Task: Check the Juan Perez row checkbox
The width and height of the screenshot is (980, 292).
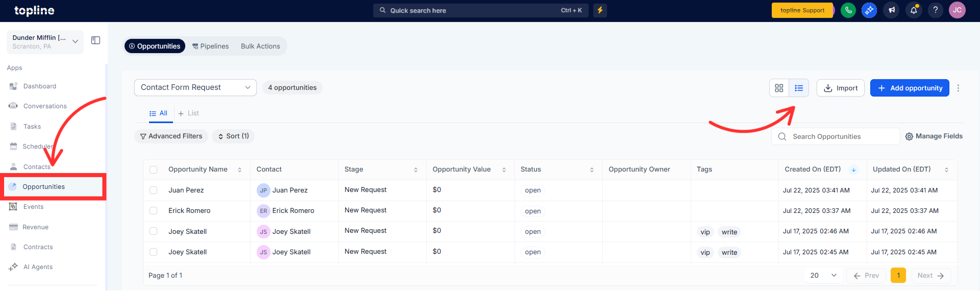Action: [153, 190]
